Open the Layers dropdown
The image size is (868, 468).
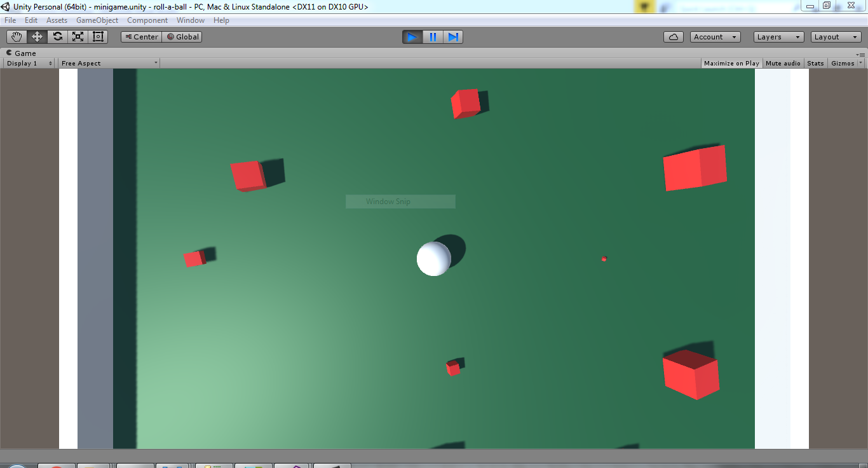click(x=778, y=37)
